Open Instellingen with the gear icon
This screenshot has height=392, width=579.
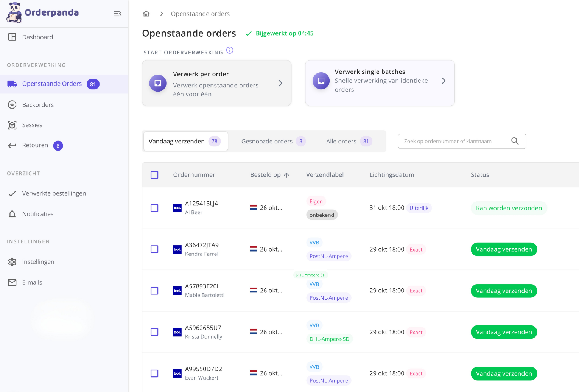click(12, 262)
